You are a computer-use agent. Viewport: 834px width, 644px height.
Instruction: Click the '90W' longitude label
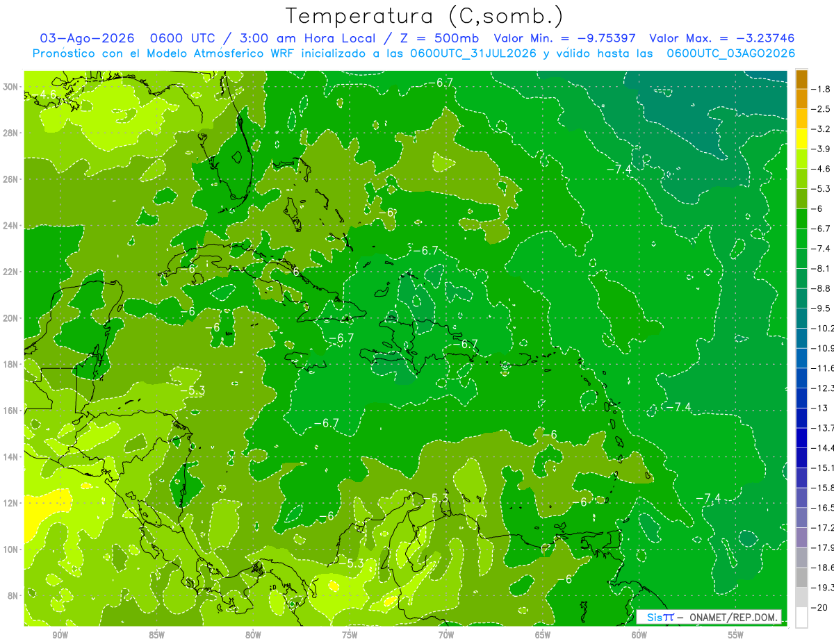click(x=60, y=636)
